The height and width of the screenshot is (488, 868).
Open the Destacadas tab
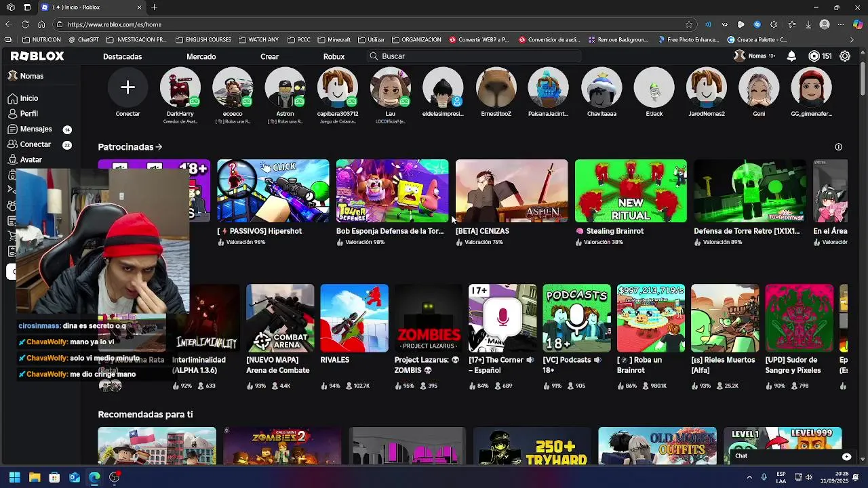click(x=123, y=56)
